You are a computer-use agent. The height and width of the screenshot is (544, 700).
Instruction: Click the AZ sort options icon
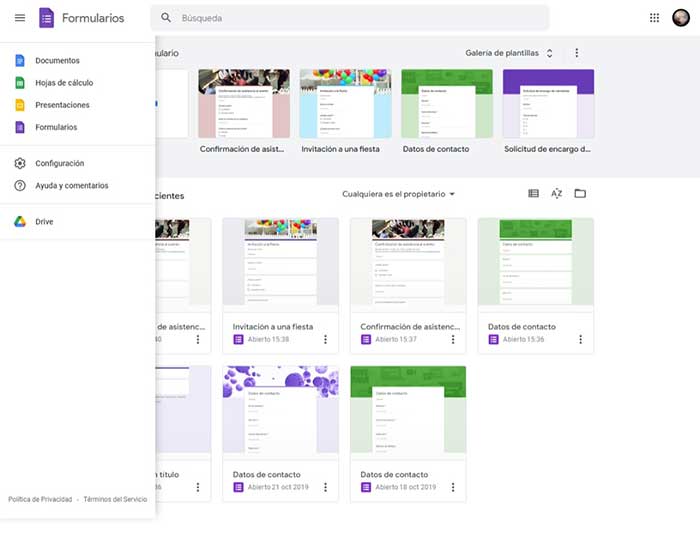(x=557, y=194)
